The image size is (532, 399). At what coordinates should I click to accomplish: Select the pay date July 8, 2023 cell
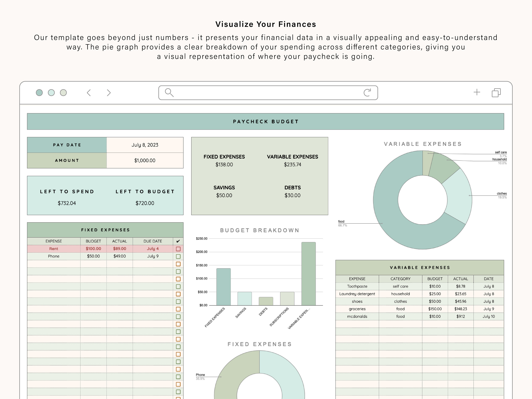145,145
